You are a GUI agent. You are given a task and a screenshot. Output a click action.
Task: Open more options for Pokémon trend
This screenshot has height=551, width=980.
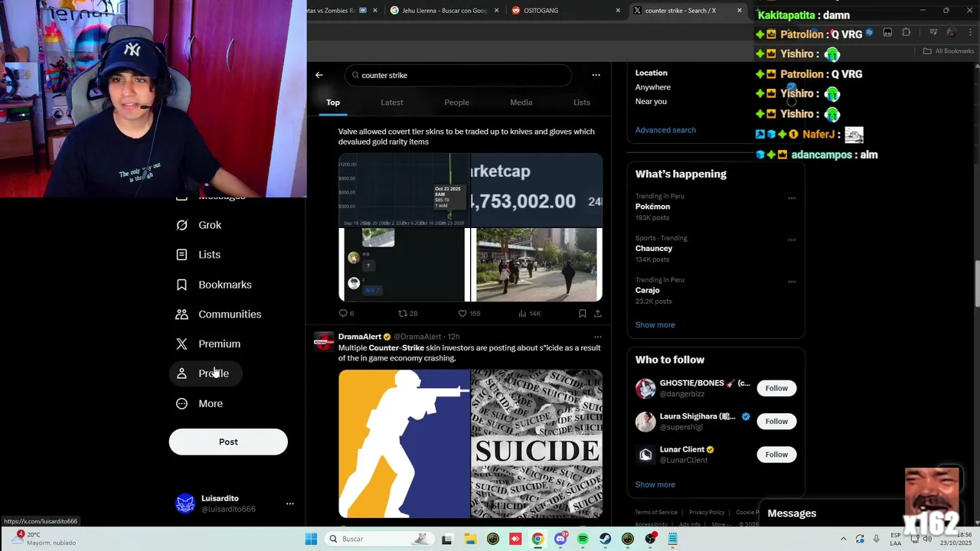click(792, 198)
